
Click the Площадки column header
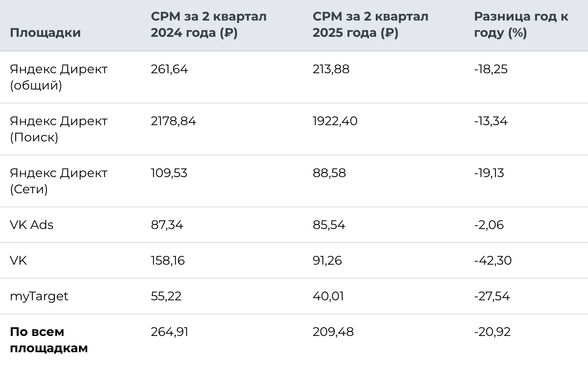[x=45, y=33]
